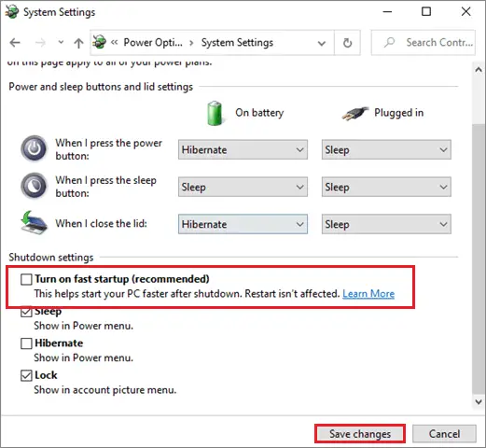Refresh the page with the refresh icon

tap(347, 43)
